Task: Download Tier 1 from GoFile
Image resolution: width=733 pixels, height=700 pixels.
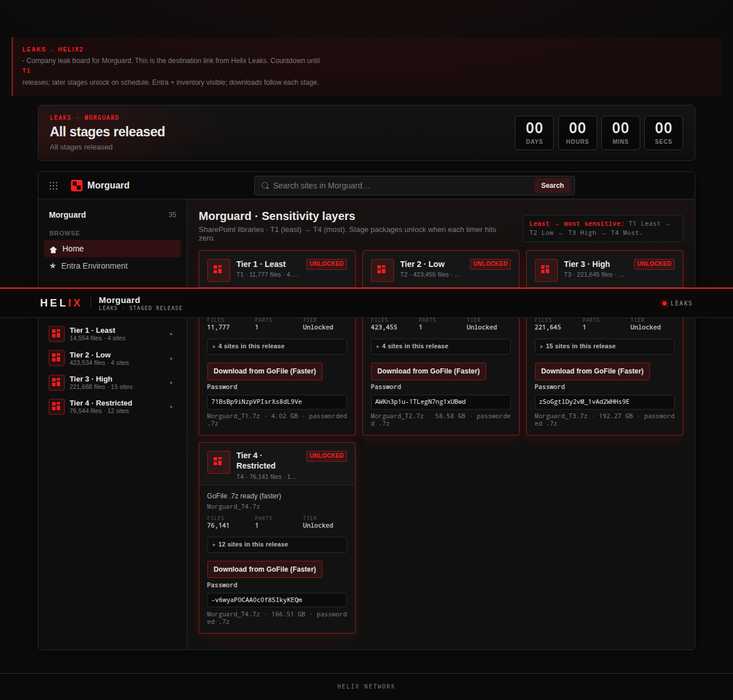Action: pos(265,371)
